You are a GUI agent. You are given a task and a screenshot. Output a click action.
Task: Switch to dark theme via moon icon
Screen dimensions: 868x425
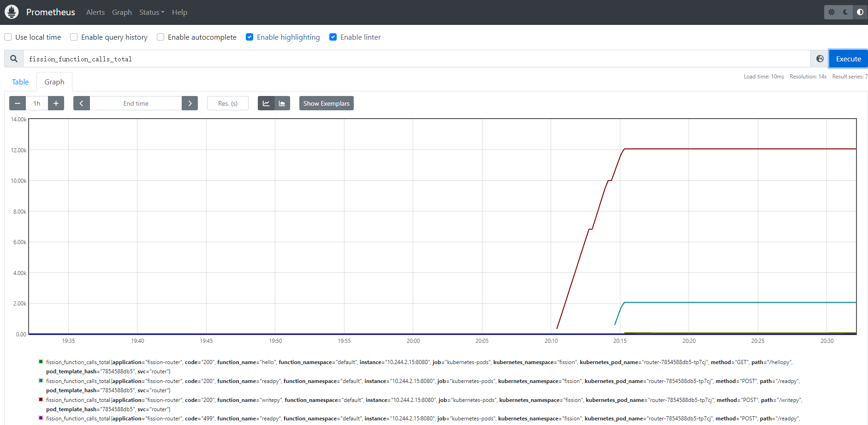tap(845, 12)
